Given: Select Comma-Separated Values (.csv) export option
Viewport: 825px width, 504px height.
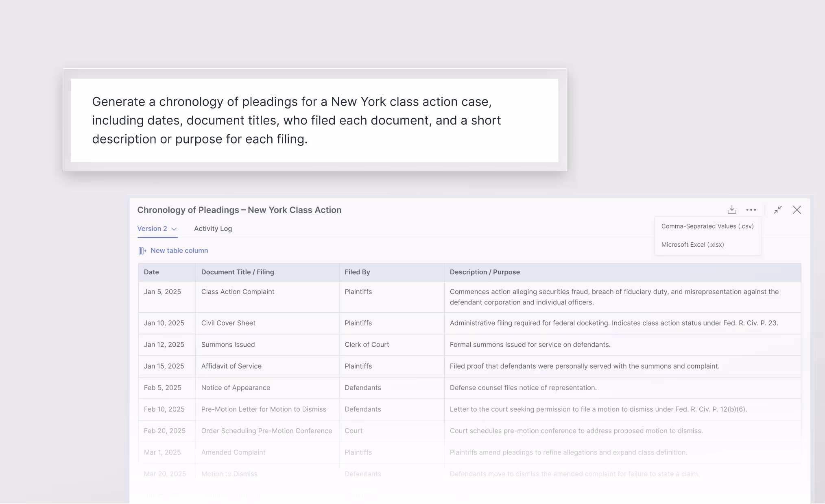Looking at the screenshot, I should tap(708, 226).
